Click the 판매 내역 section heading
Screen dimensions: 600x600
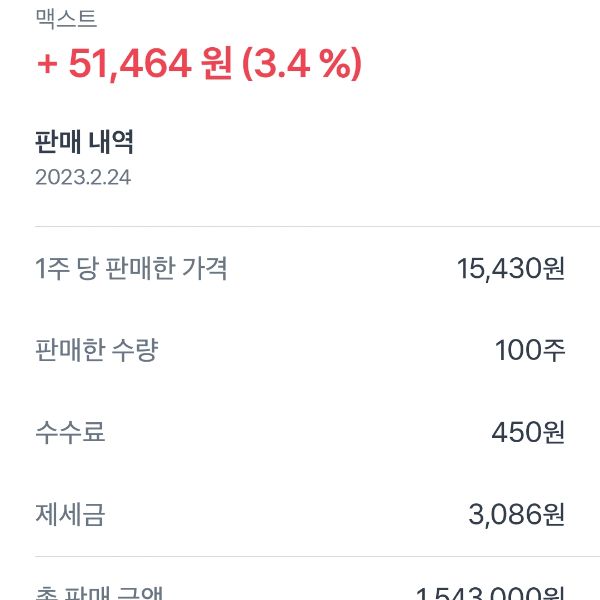click(85, 142)
